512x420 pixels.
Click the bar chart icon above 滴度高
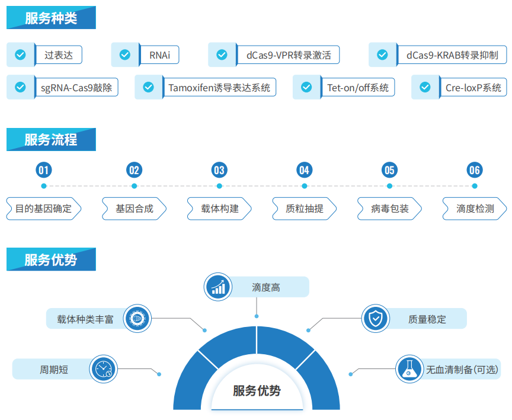pyautogui.click(x=217, y=286)
